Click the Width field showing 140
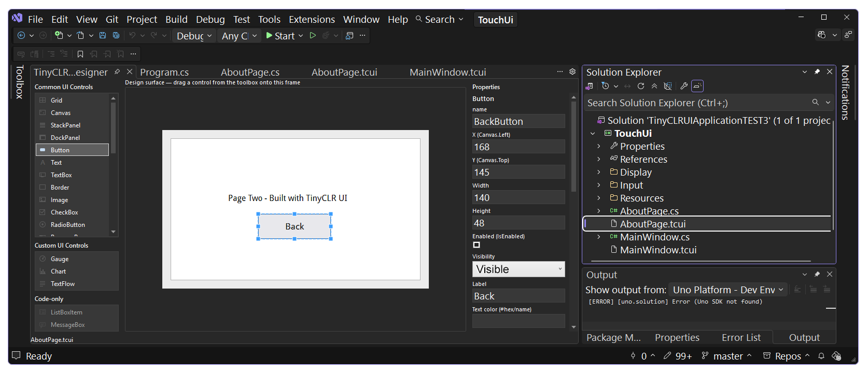This screenshot has height=373, width=868. click(519, 197)
